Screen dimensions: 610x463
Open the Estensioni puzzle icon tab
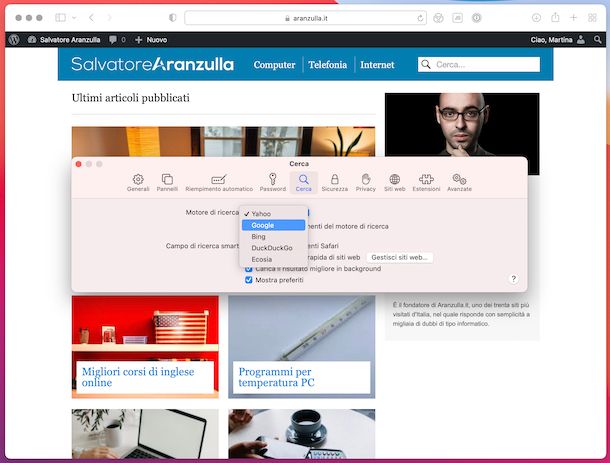[426, 182]
